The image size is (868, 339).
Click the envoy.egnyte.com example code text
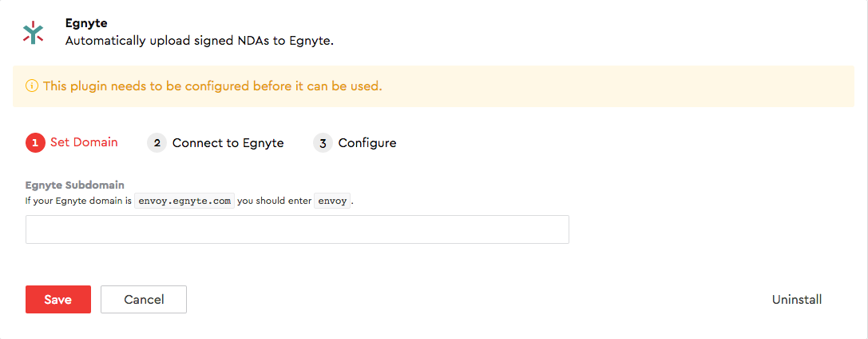184,201
